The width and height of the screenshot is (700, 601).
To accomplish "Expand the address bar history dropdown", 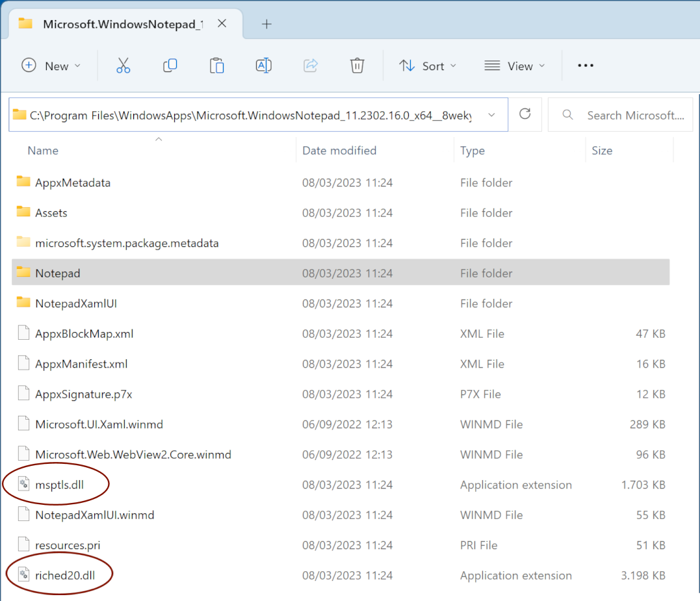I will coord(491,115).
